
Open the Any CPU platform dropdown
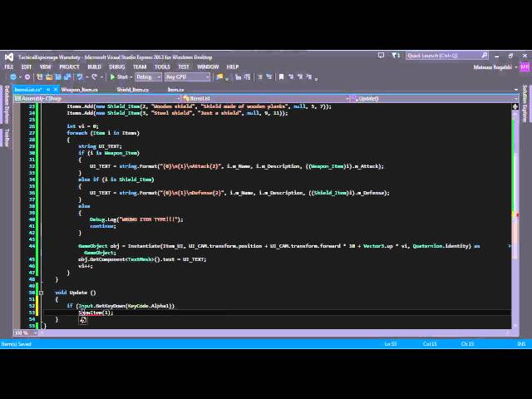tap(187, 77)
